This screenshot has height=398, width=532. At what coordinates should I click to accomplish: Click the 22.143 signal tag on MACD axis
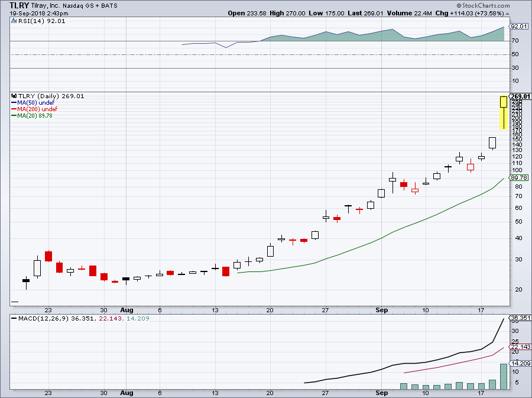(520, 347)
